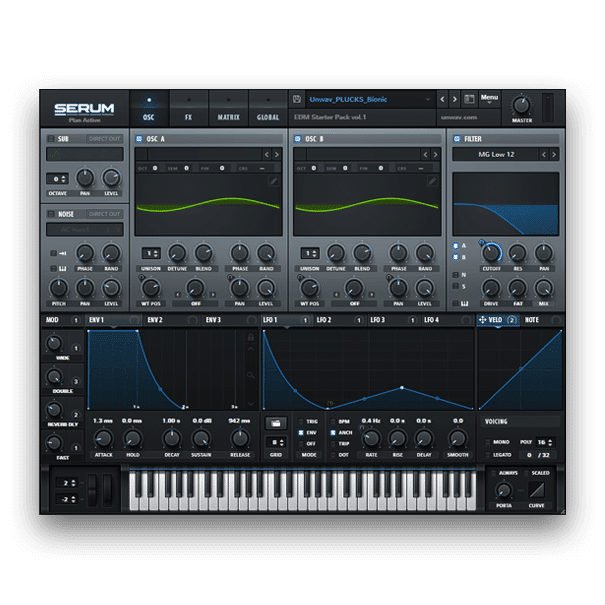Click the OSC A WT POS knob
The height and width of the screenshot is (605, 605).
coord(150,288)
